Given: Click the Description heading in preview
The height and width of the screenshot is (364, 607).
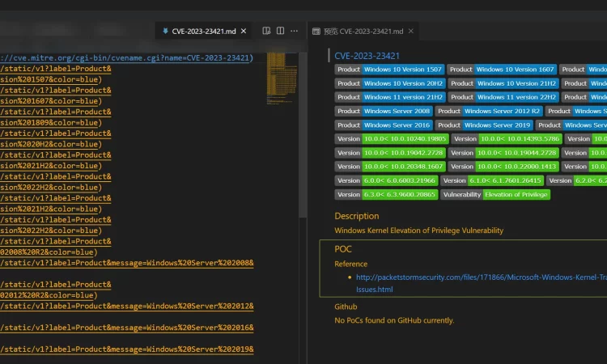Looking at the screenshot, I should point(357,216).
